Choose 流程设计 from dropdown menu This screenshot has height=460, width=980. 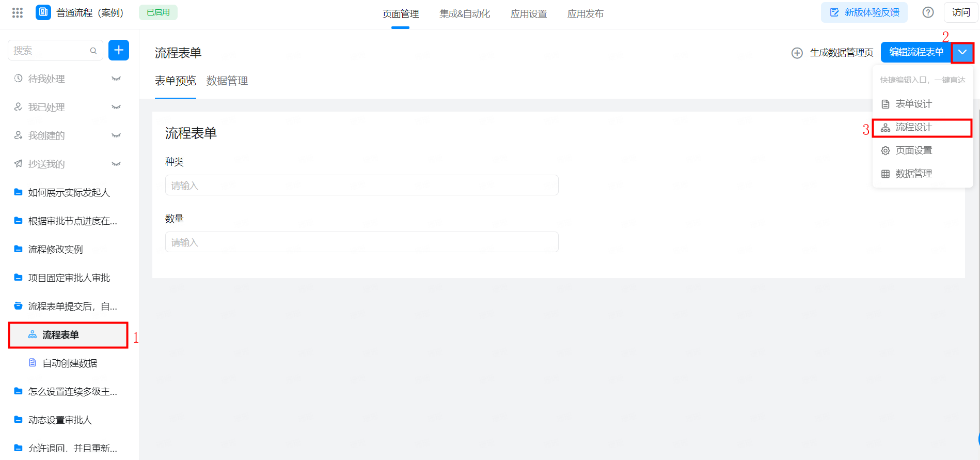point(923,127)
